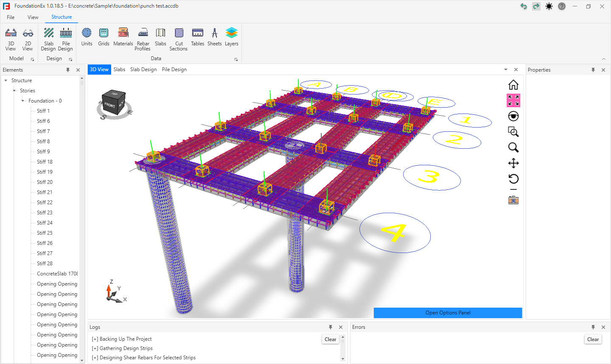Viewport: 611px width, 364px height.
Task: Switch to the Slabs tab
Action: click(119, 69)
